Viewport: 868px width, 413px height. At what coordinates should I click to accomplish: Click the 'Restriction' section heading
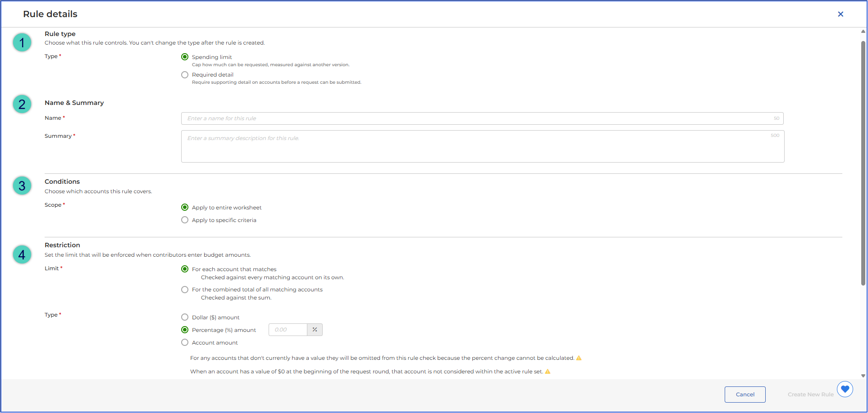[x=62, y=245]
